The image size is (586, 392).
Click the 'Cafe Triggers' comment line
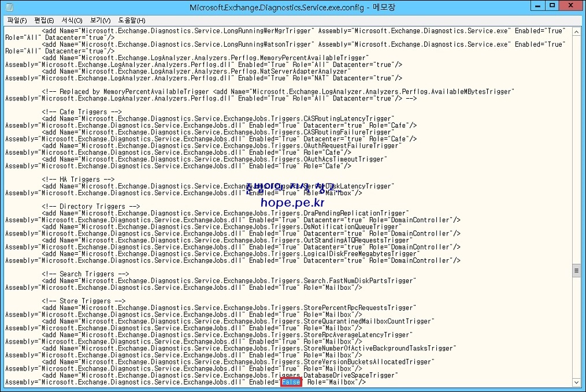82,111
